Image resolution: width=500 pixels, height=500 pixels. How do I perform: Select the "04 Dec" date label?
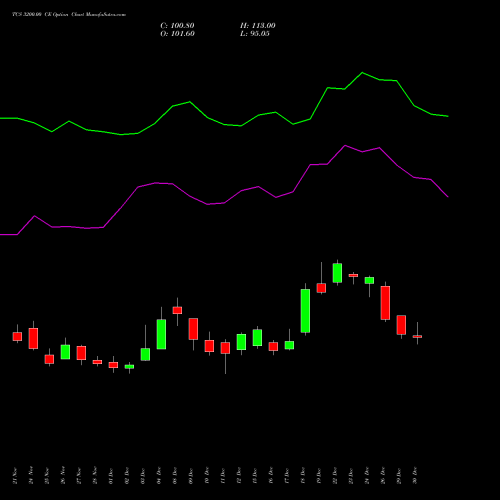pos(159,476)
